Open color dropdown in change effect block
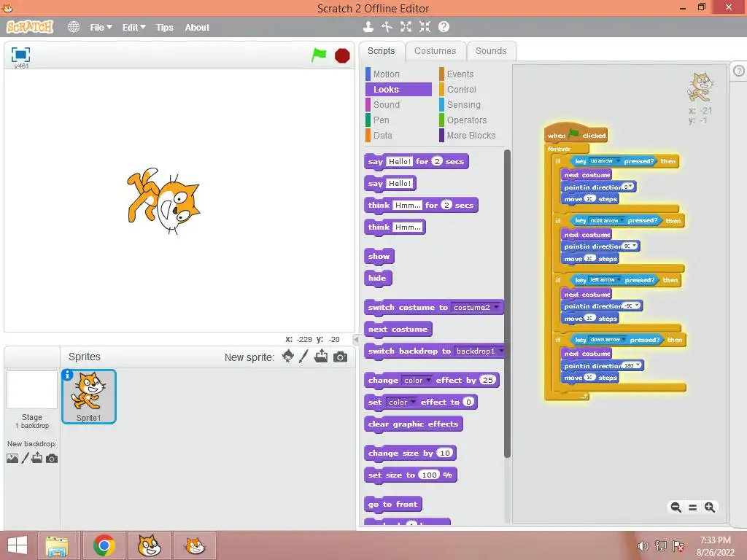Image resolution: width=747 pixels, height=560 pixels. coord(417,380)
